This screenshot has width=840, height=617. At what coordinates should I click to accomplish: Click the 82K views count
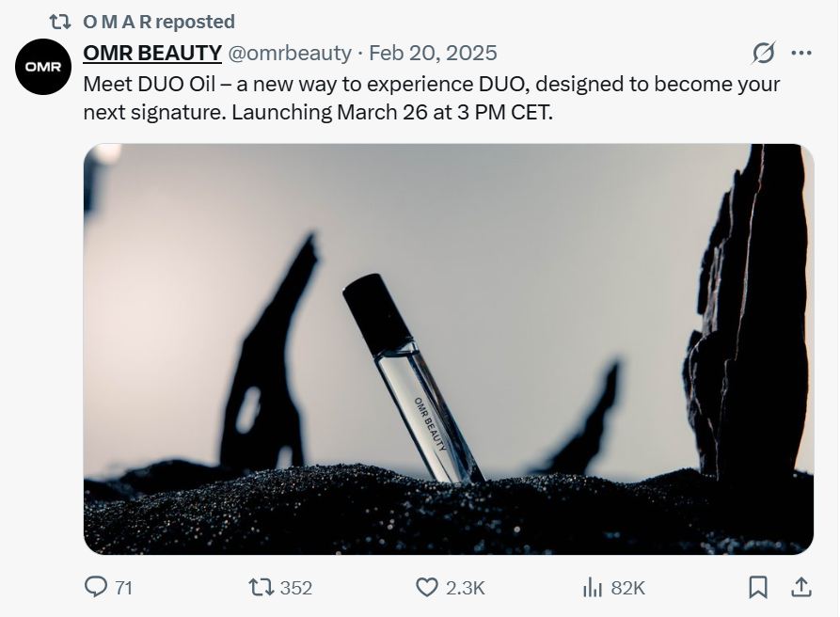point(627,588)
